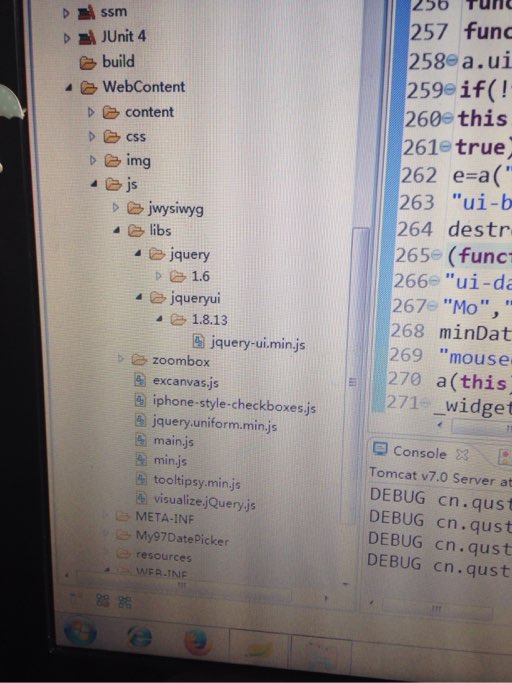Click line number 268 in editor
512x683 pixels.
click(407, 331)
